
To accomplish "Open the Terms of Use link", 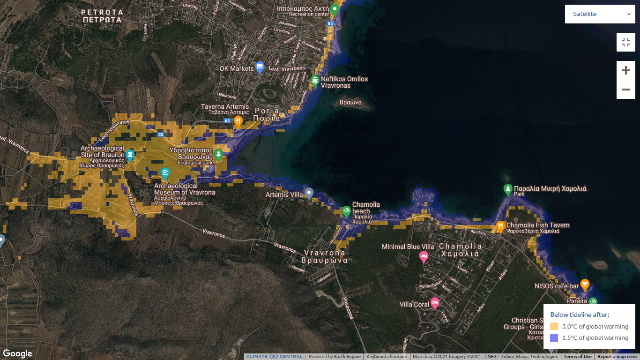I will pos(578,357).
